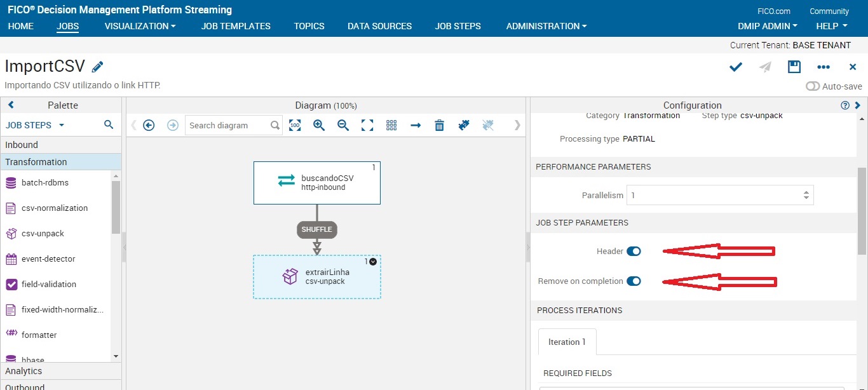Open the FICO.com link

pos(773,10)
